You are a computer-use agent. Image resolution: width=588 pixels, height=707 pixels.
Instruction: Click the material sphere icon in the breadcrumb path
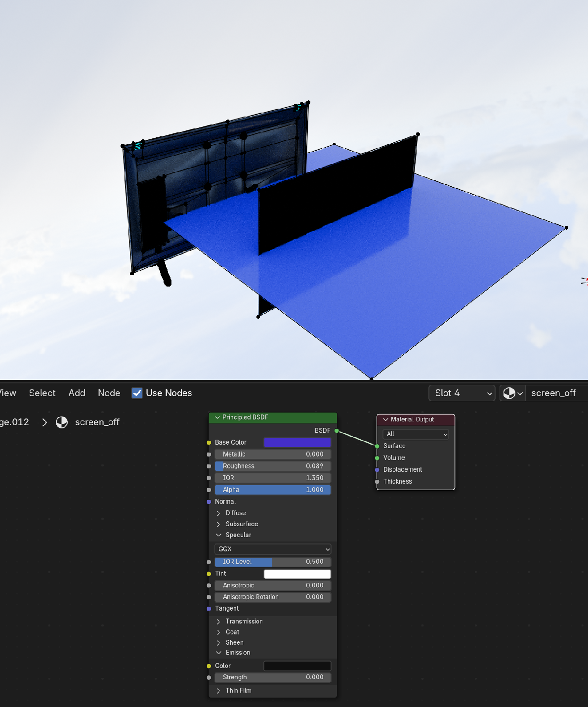[x=62, y=422]
